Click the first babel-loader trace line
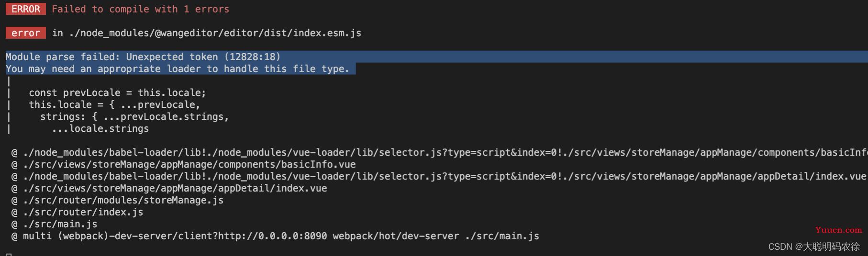The height and width of the screenshot is (256, 868). (x=445, y=152)
